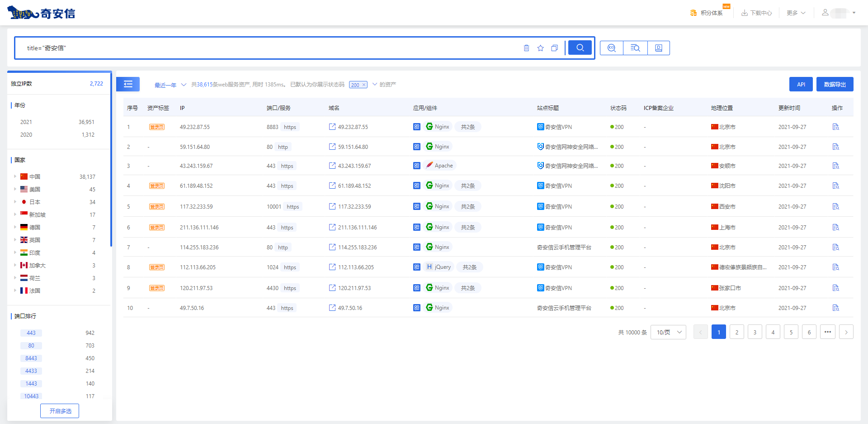The height and width of the screenshot is (424, 868).
Task: Open the 下载中心 download center
Action: point(756,13)
